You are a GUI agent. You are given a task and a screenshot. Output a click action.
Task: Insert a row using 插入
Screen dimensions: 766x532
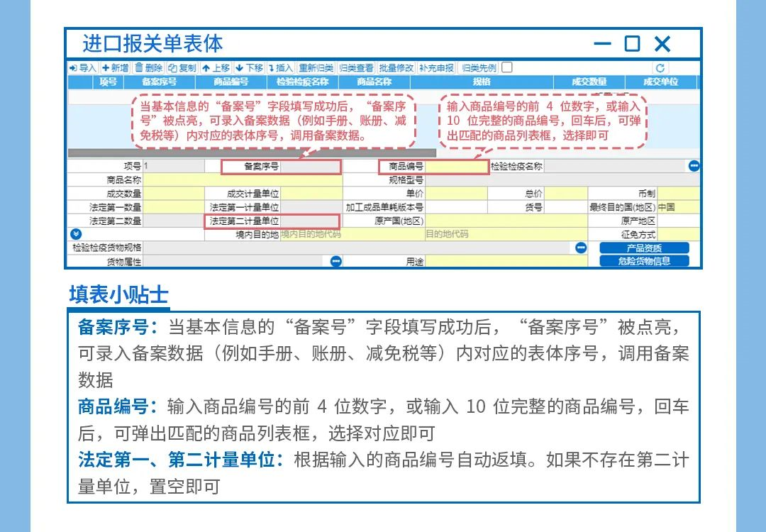280,68
